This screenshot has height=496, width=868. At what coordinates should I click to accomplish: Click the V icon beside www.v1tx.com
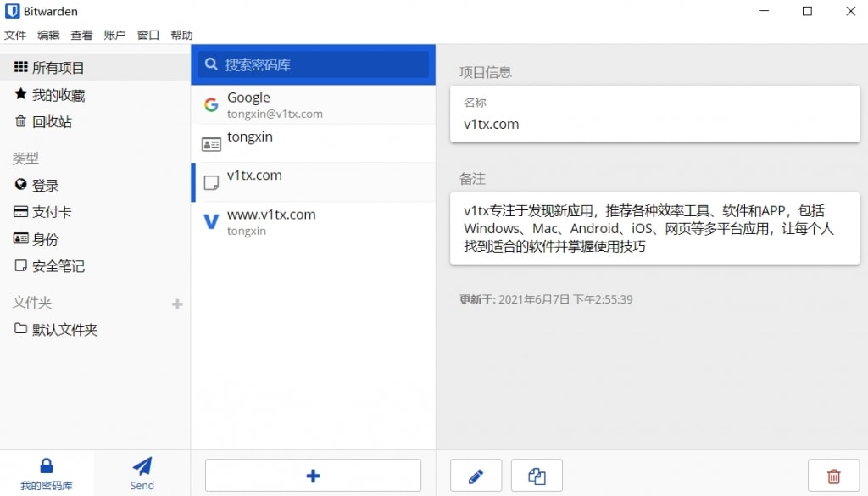tap(211, 221)
